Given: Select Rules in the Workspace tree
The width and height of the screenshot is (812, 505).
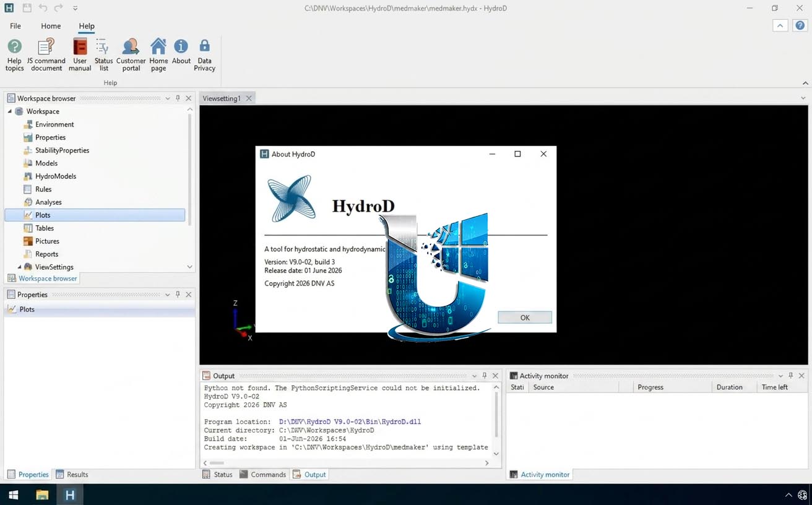Looking at the screenshot, I should (43, 189).
